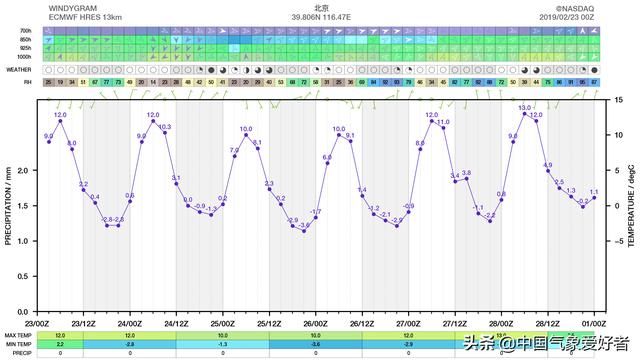This screenshot has height=362, width=640.
Task: Click the MIN TEMP row label
Action: 19,344
